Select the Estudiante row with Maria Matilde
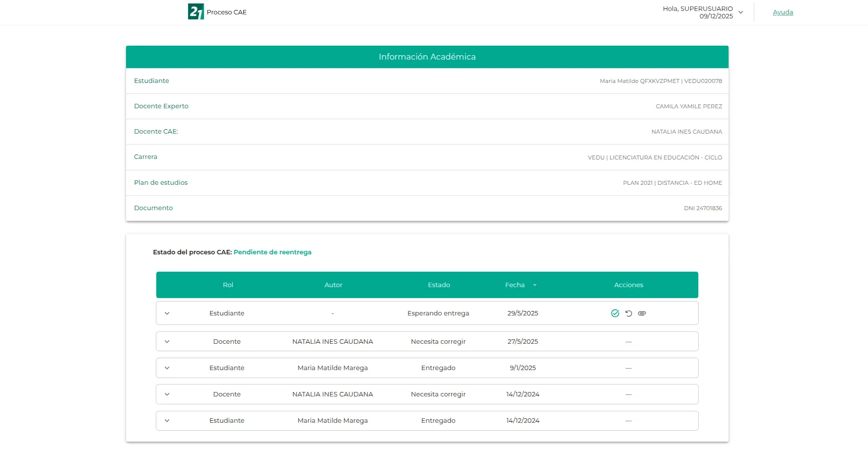 427,81
